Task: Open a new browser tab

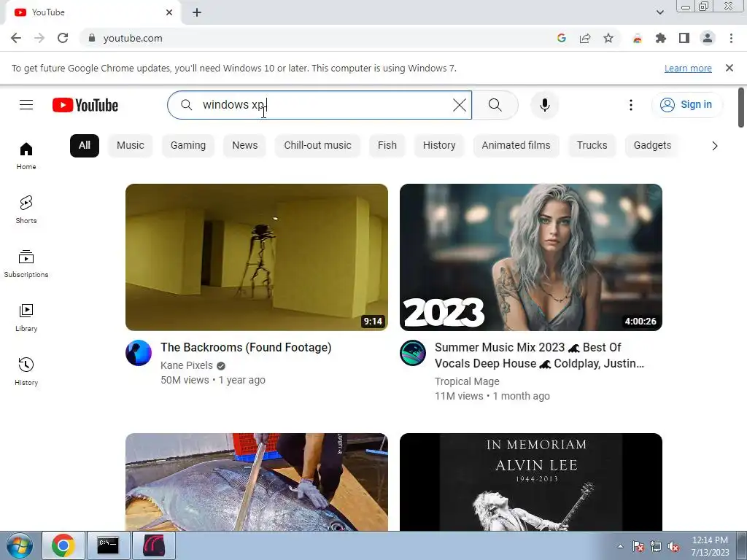Action: tap(197, 12)
